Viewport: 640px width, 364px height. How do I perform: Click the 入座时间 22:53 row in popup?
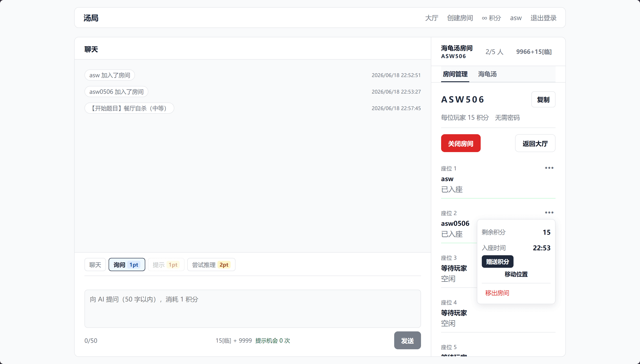tap(516, 248)
